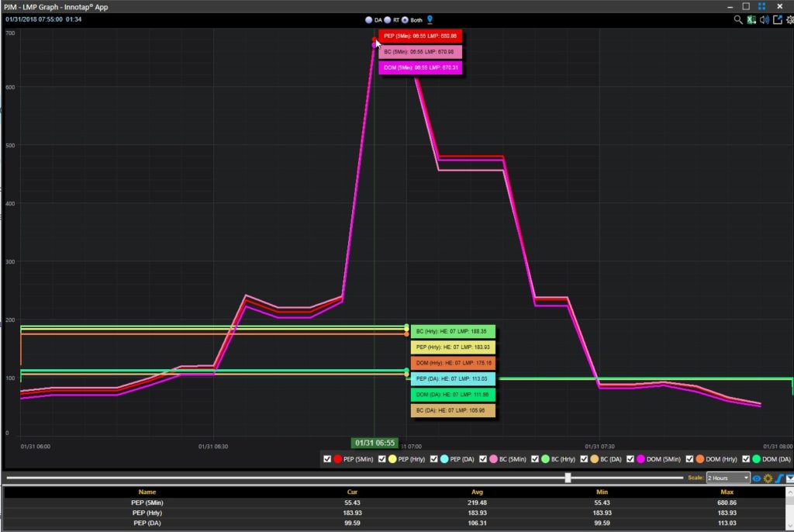
Task: Click the Cur column header
Action: click(x=353, y=492)
